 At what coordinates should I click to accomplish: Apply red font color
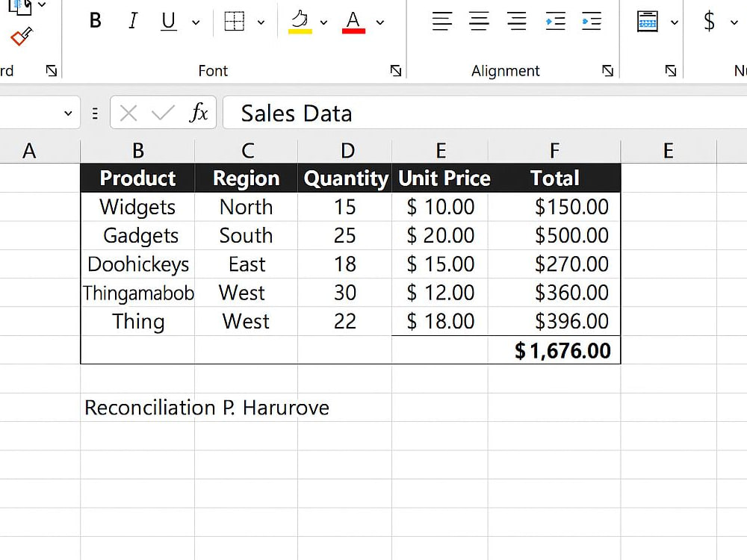353,22
